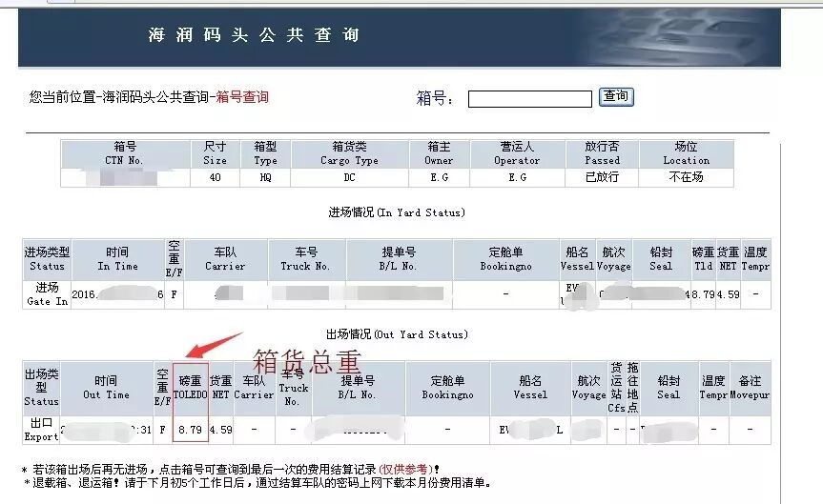Click the E.G value under Owner
The image size is (823, 504).
tap(439, 177)
